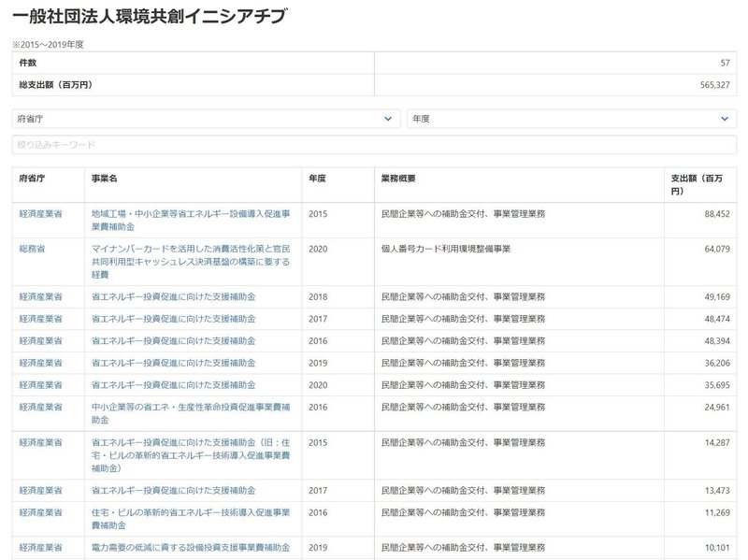Open 省エネルギー投資促進に向けた支援補助金 link with 48,474

[x=174, y=319]
